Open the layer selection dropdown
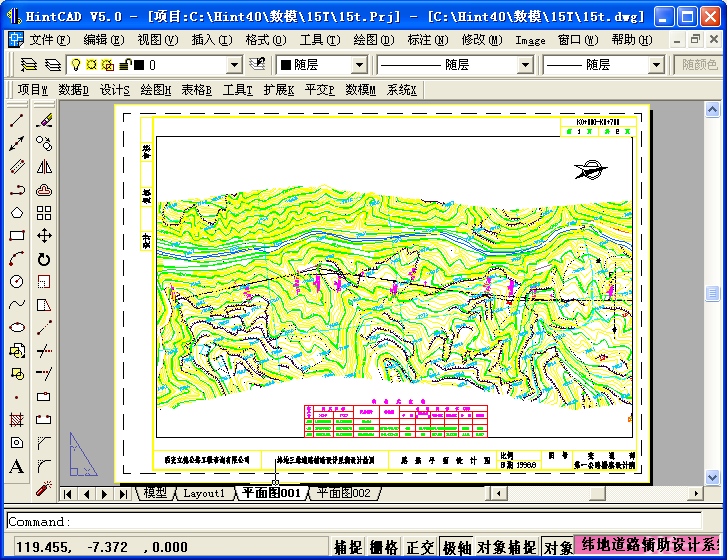The image size is (727, 560). (x=234, y=65)
